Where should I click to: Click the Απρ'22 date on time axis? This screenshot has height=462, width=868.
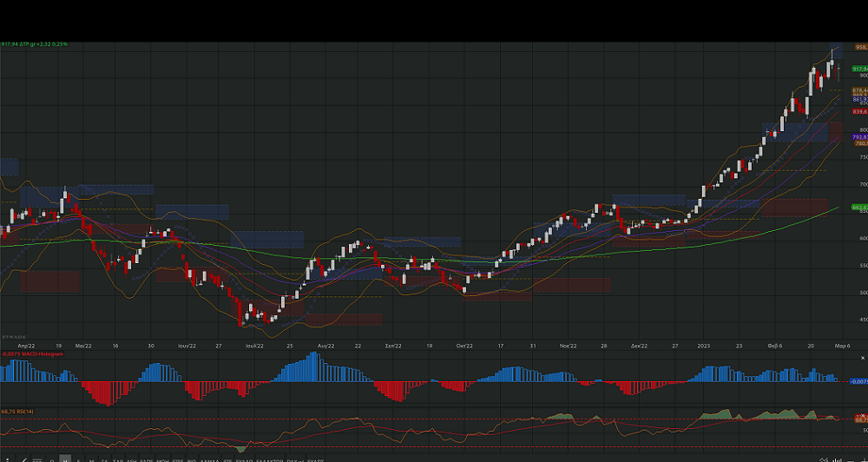(26, 346)
